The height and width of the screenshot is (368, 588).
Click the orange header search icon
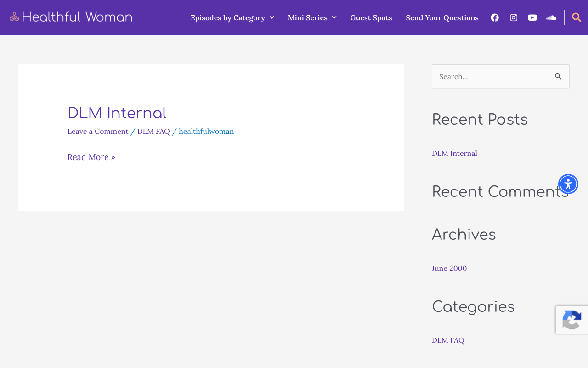pos(577,17)
